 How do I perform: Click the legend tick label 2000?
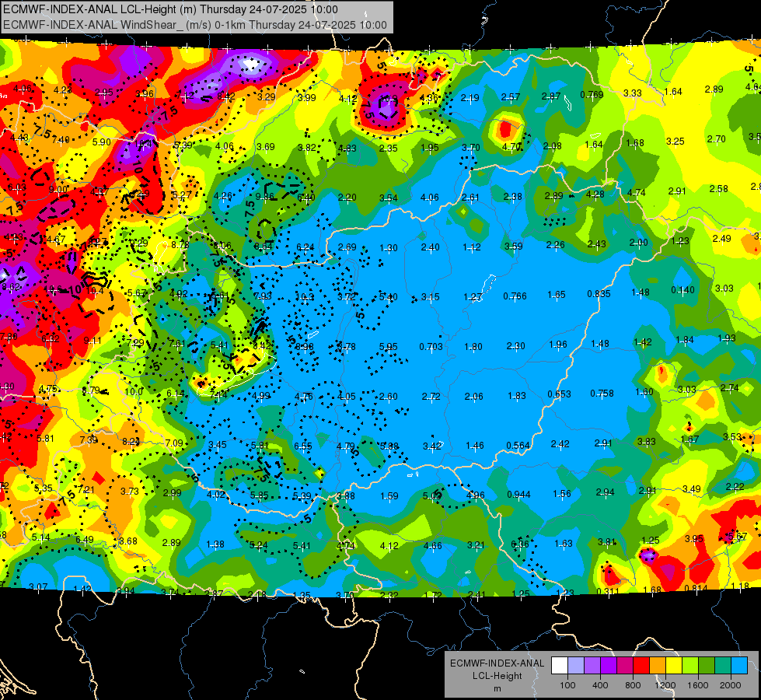[731, 685]
